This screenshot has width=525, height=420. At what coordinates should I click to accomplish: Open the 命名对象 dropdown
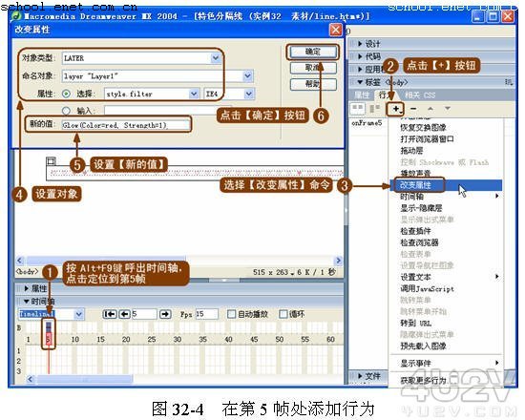[x=247, y=76]
